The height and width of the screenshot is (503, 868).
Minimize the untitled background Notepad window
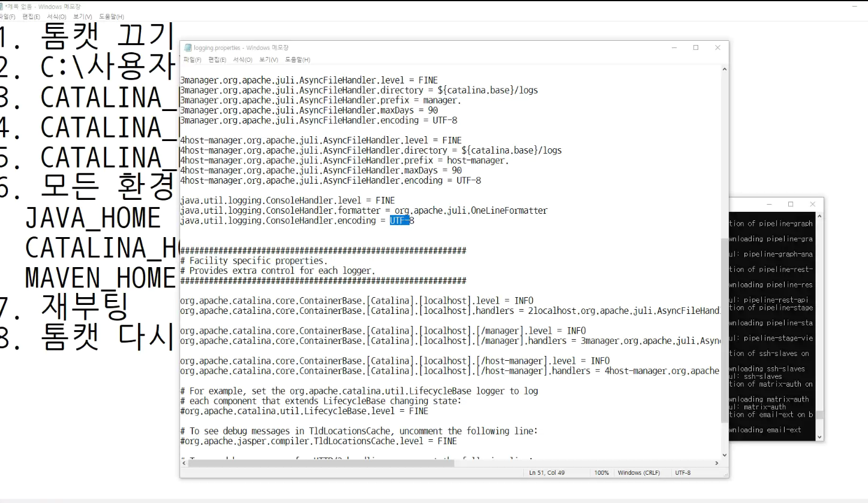854,6
